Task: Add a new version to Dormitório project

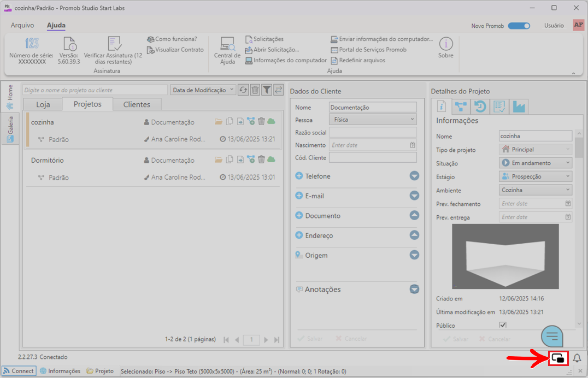Action: point(251,160)
